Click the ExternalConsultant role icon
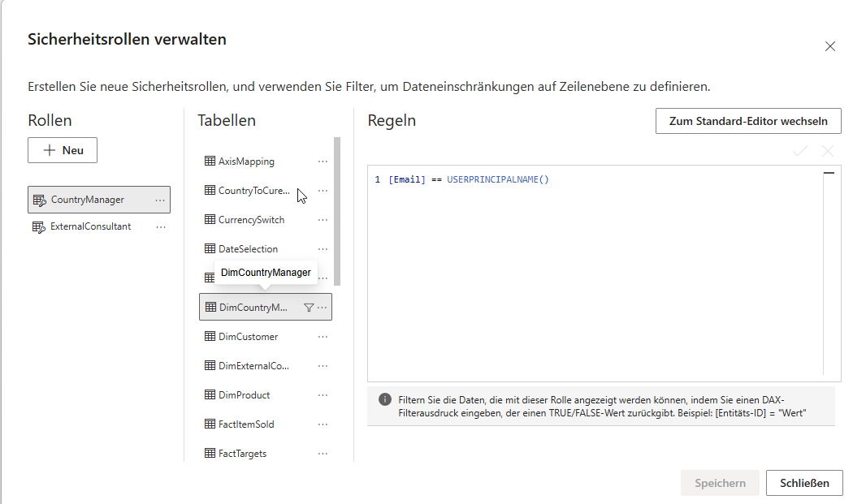The width and height of the screenshot is (866, 504). (39, 227)
